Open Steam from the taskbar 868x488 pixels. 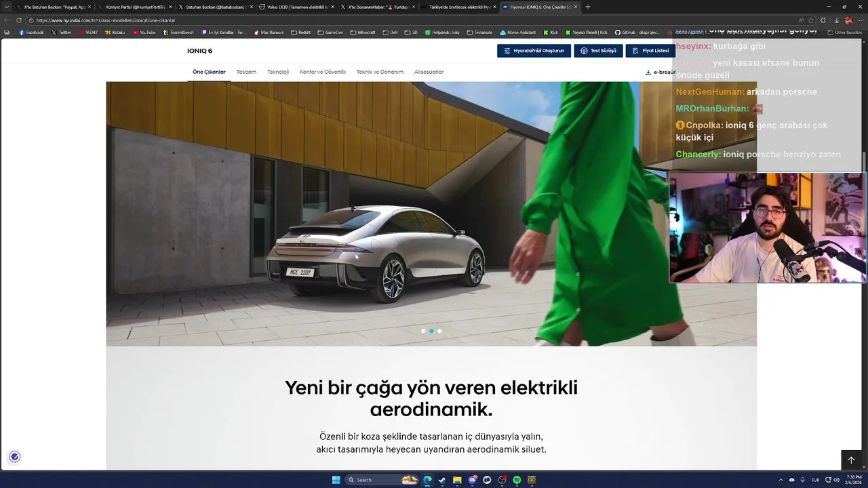[x=442, y=480]
